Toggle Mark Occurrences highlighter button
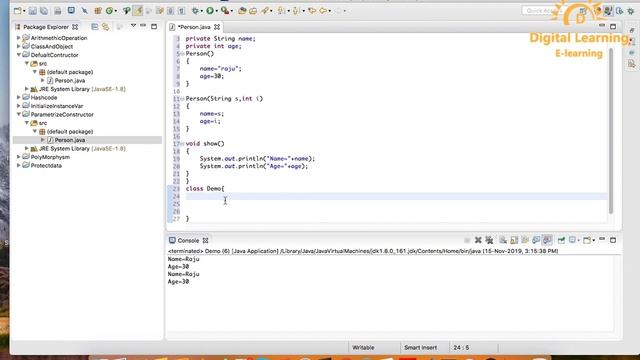The width and height of the screenshot is (640, 360). tap(138, 11)
